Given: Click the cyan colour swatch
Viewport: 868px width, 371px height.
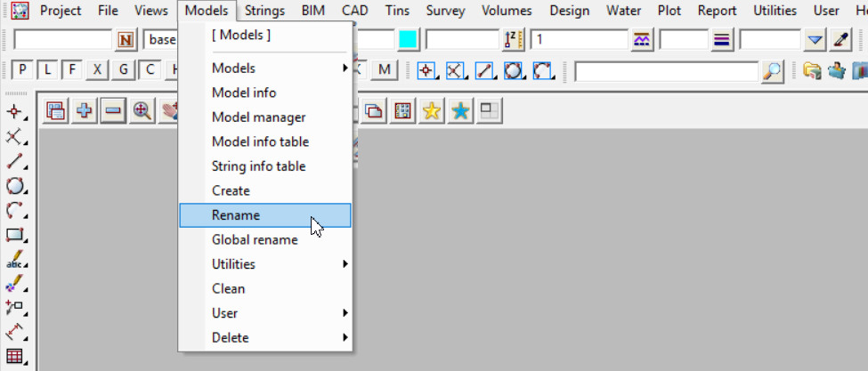Looking at the screenshot, I should 408,40.
